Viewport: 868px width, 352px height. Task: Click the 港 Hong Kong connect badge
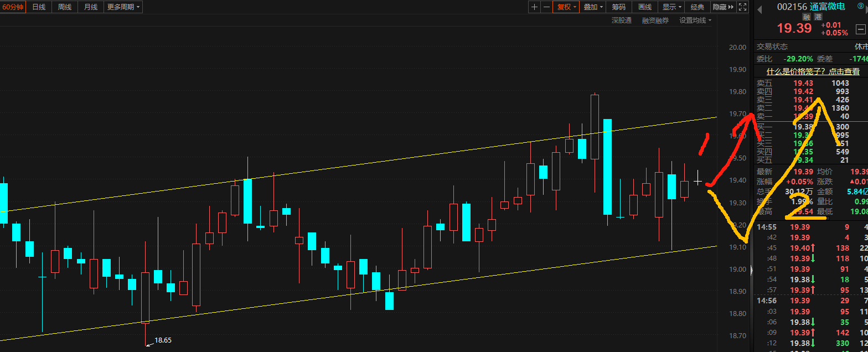pyautogui.click(x=818, y=17)
